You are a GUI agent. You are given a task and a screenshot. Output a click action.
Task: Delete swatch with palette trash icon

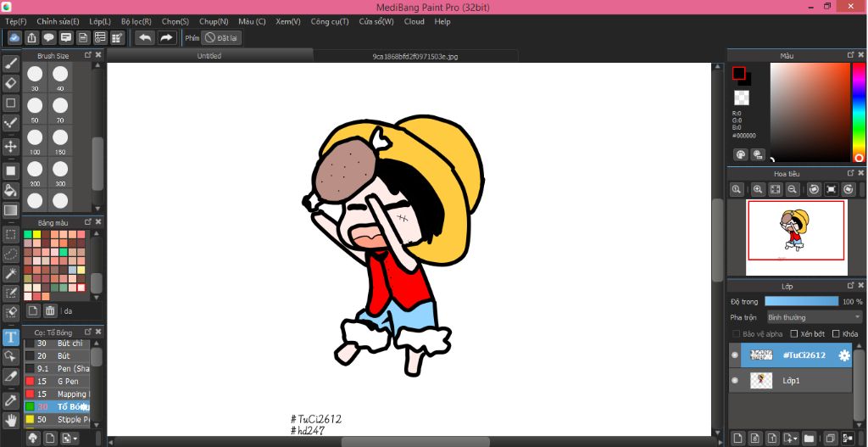pos(50,310)
